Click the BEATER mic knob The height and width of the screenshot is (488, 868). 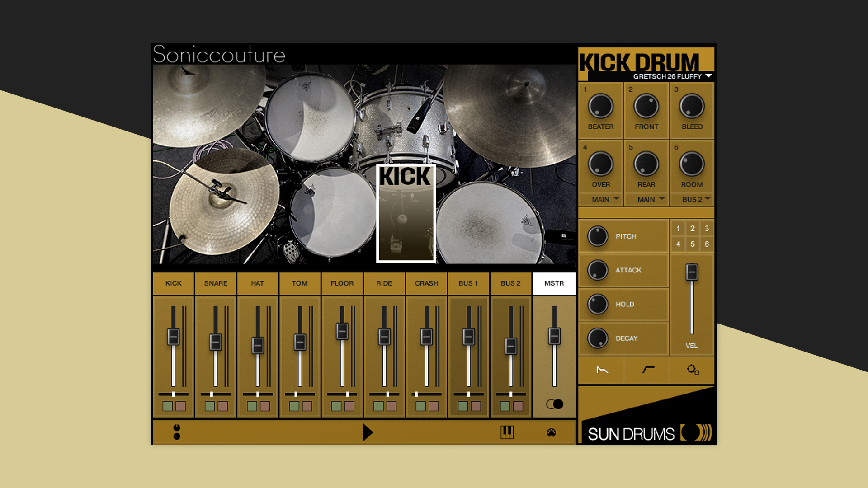(600, 106)
